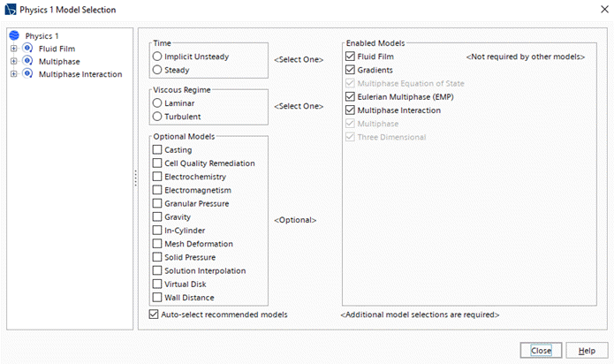614x364 pixels.
Task: Expand the Multiphase Interaction tree node
Action: [14, 74]
